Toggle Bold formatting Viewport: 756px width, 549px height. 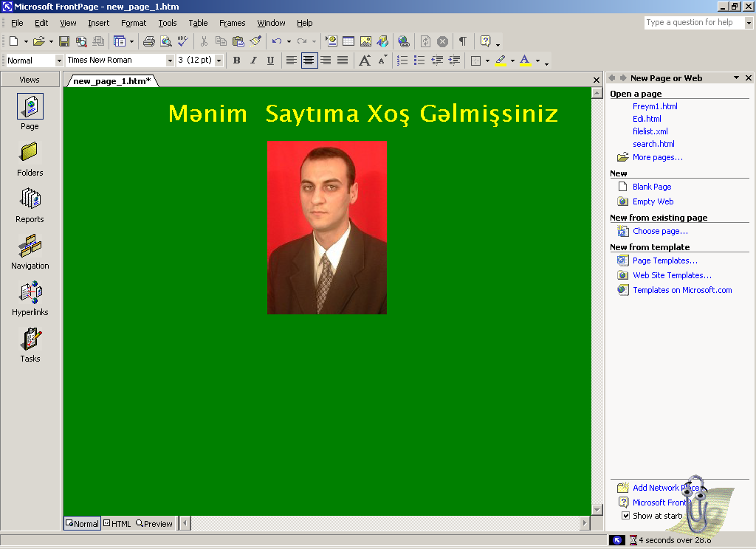(x=237, y=61)
